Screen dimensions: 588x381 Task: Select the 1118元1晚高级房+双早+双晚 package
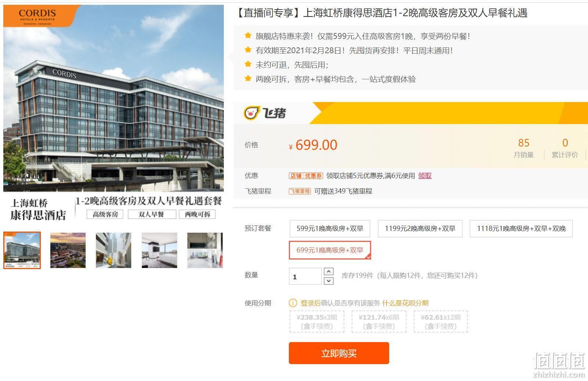pyautogui.click(x=521, y=229)
